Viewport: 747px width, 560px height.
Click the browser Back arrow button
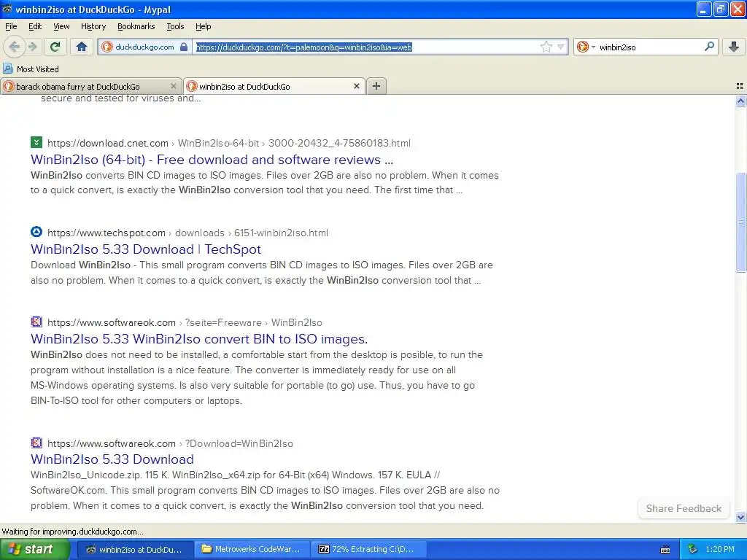[x=15, y=47]
